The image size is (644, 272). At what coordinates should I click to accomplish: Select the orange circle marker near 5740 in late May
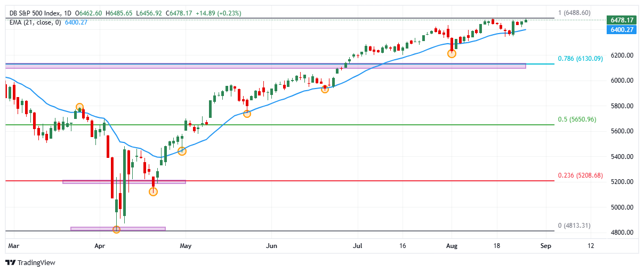247,114
